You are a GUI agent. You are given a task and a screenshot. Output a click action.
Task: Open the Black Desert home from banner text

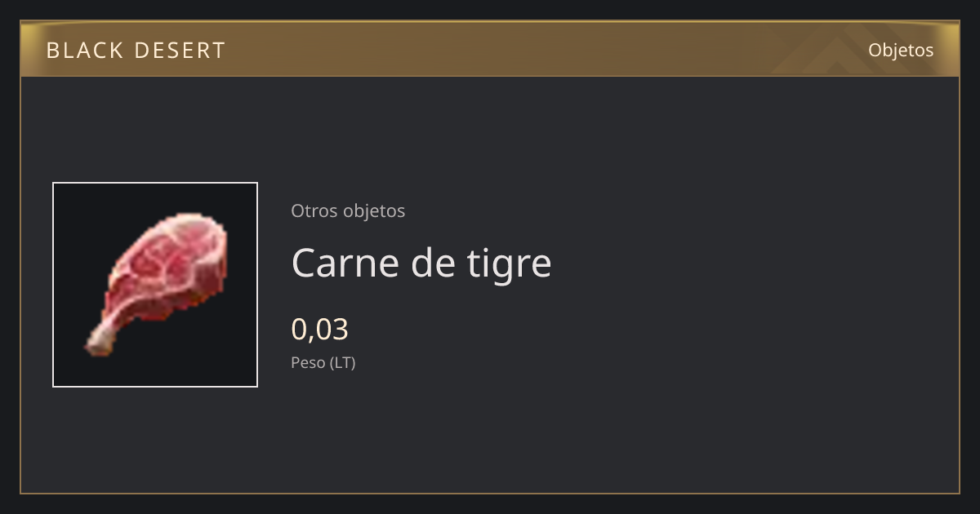(x=136, y=51)
